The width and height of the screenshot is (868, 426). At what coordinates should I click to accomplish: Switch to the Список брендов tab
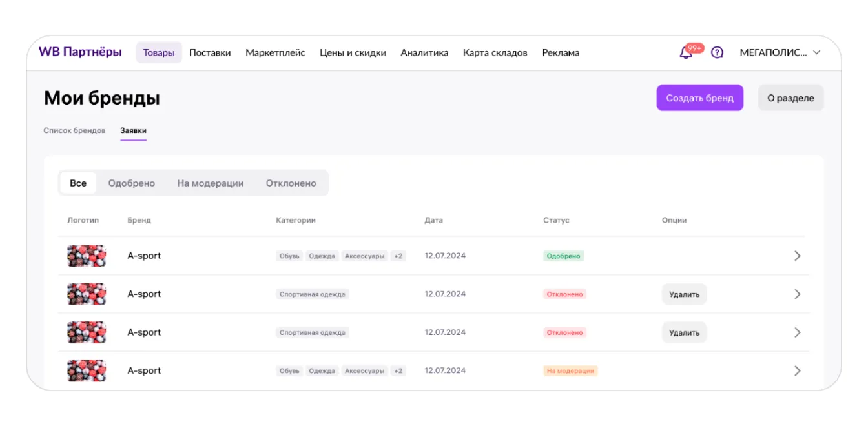74,130
